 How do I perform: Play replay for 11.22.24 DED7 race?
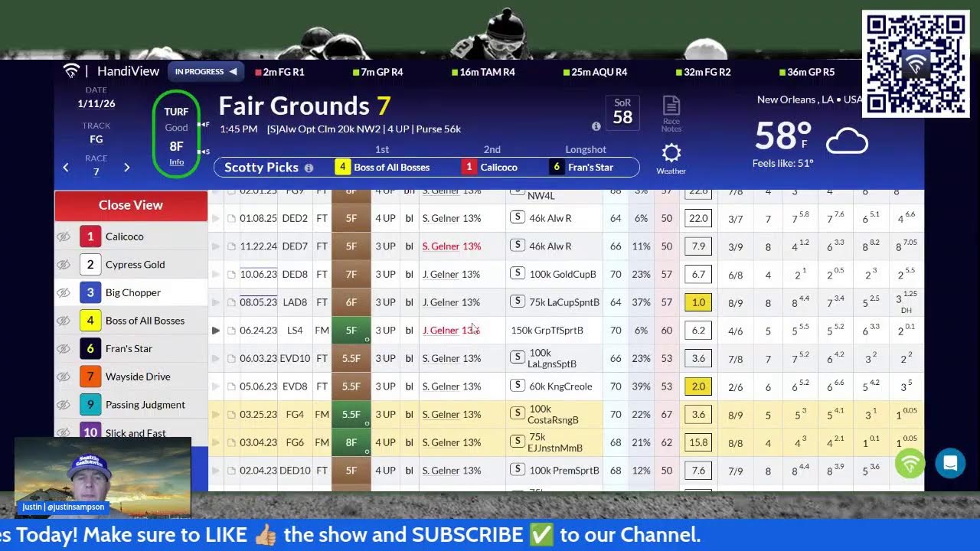point(216,246)
